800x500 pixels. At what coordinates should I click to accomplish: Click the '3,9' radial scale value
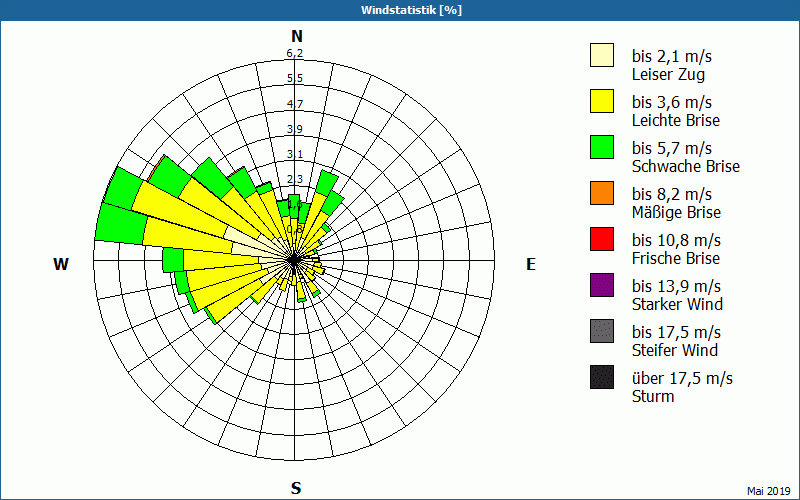[295, 129]
